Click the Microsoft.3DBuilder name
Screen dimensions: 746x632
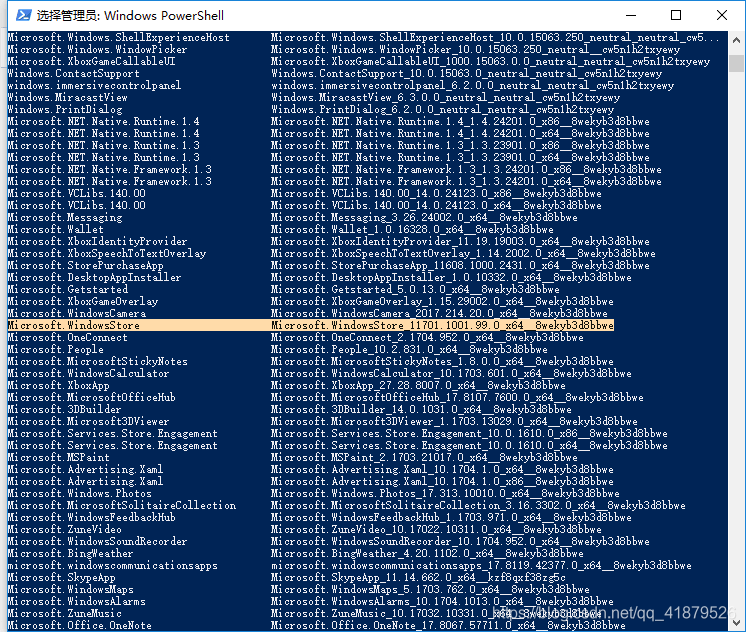[x=65, y=409]
